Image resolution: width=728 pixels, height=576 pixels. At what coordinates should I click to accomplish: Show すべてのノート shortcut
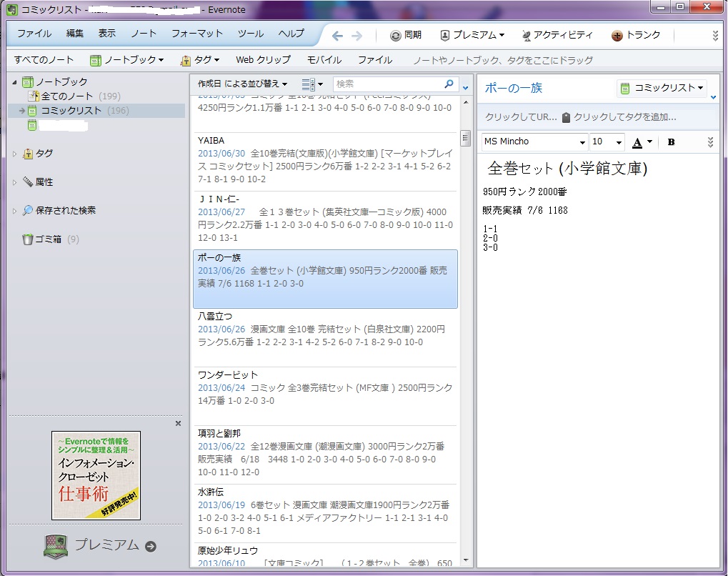(x=44, y=60)
